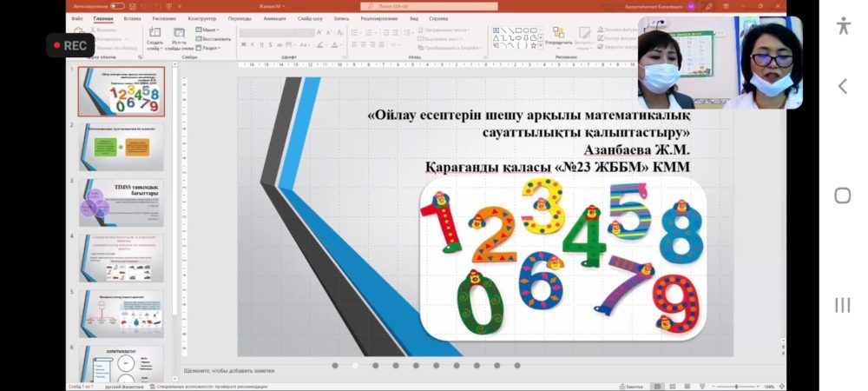Select the star shape in gallery
The height and width of the screenshot is (391, 868).
[534, 45]
